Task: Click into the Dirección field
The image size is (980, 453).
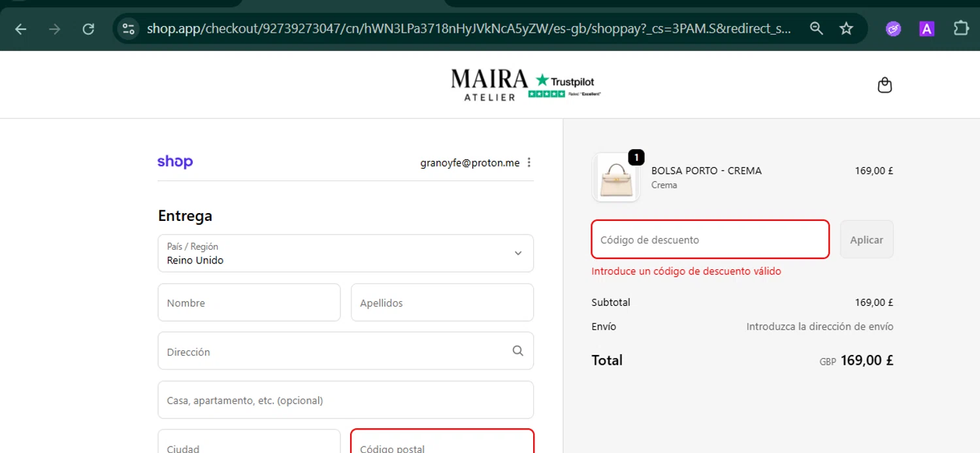Action: (x=346, y=351)
